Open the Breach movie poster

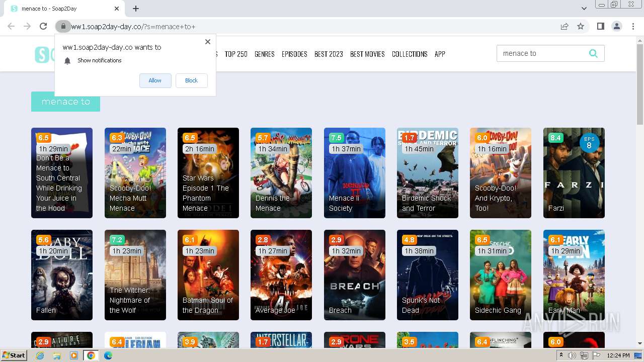355,275
